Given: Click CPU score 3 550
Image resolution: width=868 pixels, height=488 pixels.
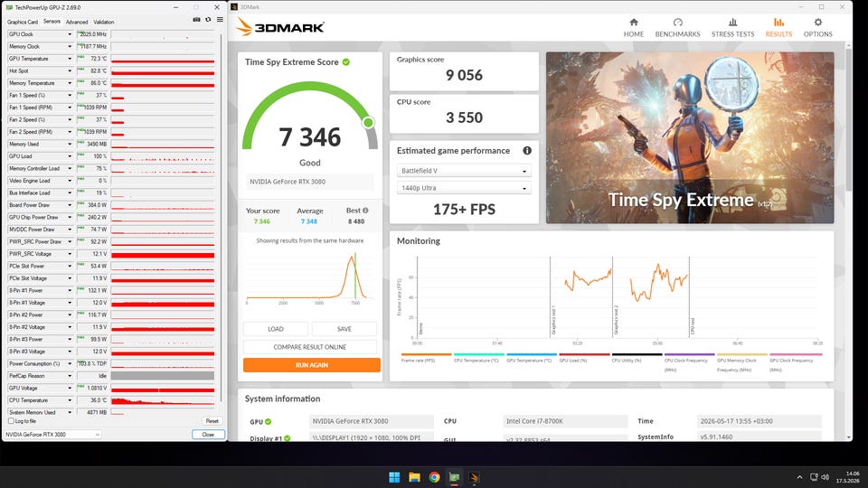Looking at the screenshot, I should pos(464,117).
